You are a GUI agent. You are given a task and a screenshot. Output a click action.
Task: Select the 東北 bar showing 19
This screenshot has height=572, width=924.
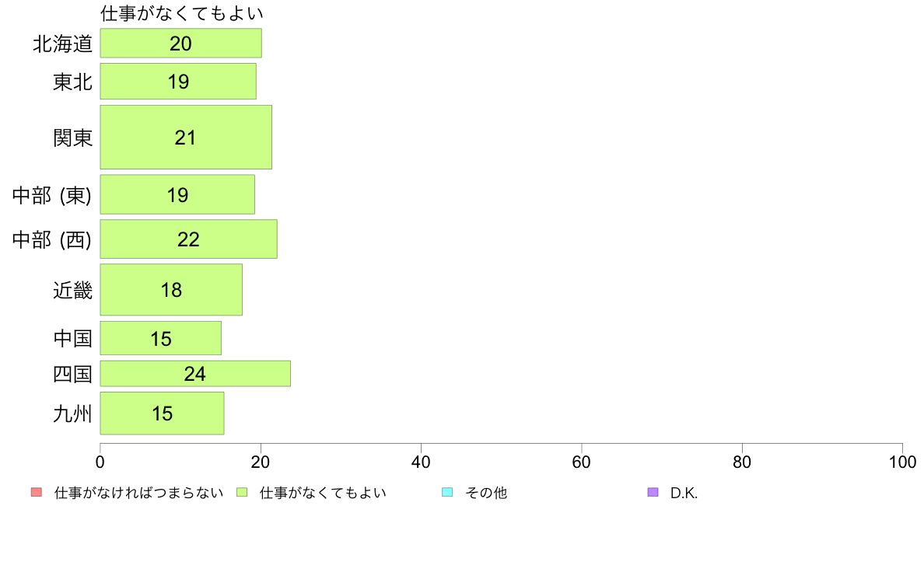pyautogui.click(x=178, y=82)
